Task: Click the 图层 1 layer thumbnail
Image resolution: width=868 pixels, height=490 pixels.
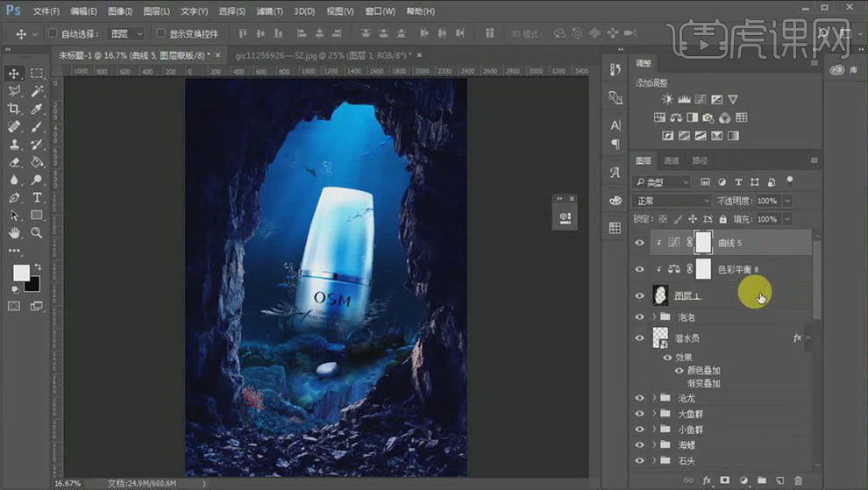Action: point(661,295)
